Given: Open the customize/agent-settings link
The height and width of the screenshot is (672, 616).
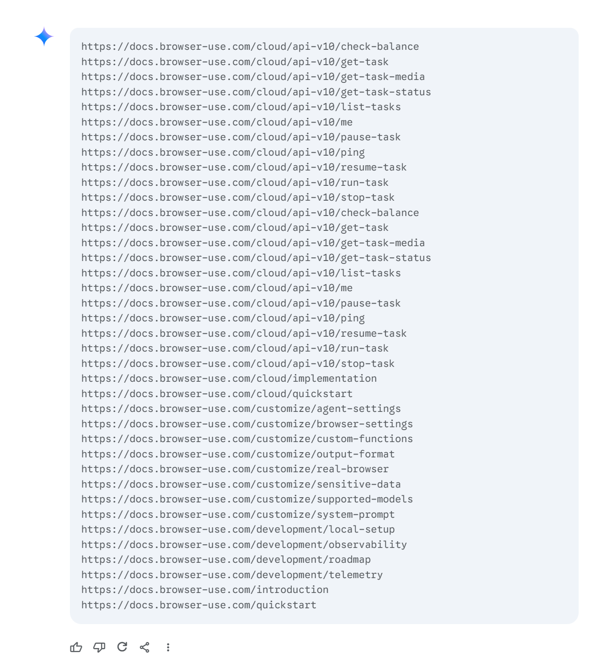Looking at the screenshot, I should (241, 409).
